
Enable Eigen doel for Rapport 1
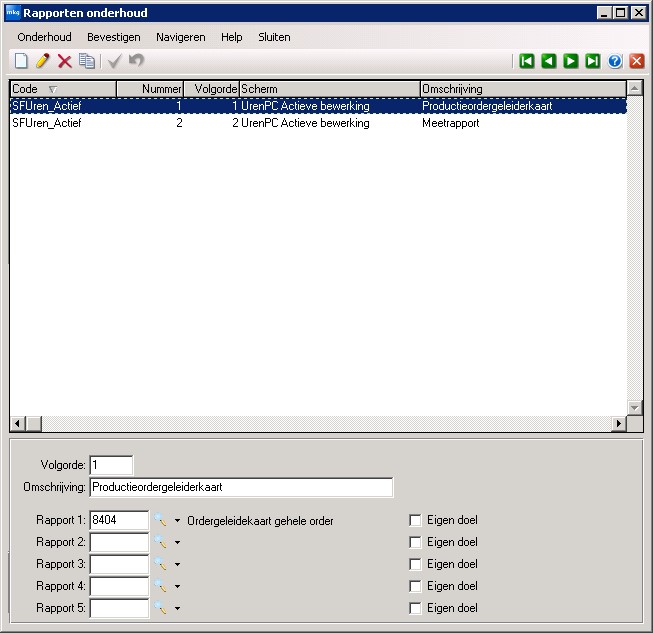415,520
